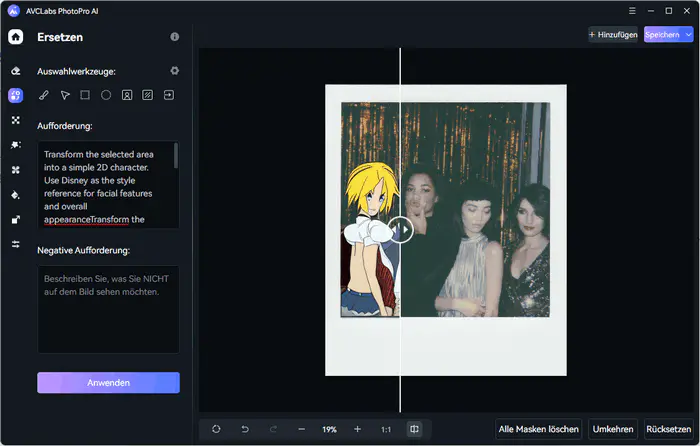Click inside the Aufforderung prompt text box
Viewport: 700px width, 446px height.
tap(106, 185)
